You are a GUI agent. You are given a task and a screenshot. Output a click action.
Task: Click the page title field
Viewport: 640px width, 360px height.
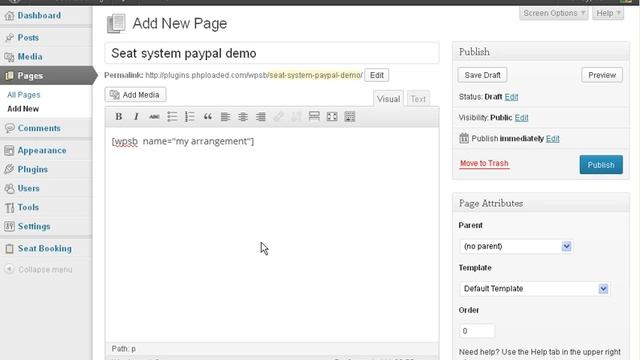pos(272,53)
